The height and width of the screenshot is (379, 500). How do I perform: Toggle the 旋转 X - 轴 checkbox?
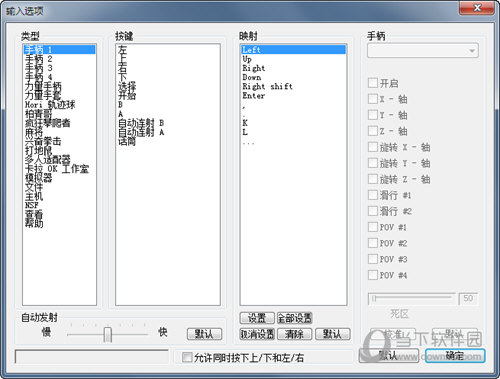373,147
